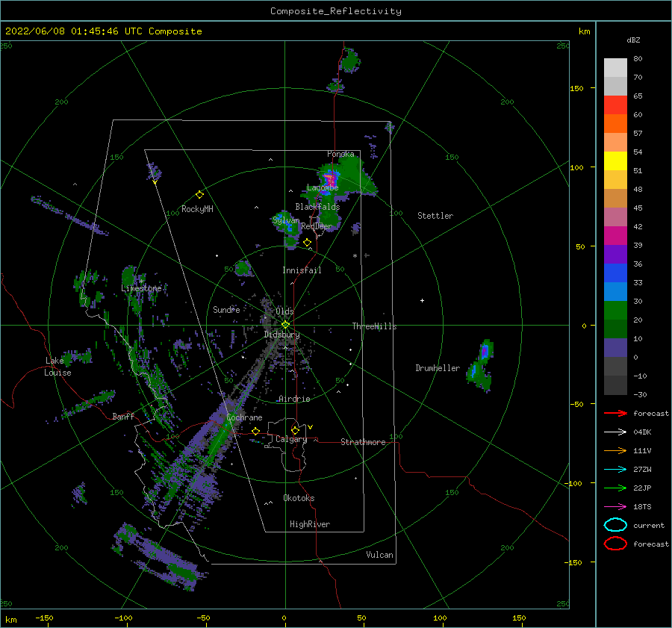
Task: Click the isolated storm cell east of Drumheller
Action: [482, 365]
